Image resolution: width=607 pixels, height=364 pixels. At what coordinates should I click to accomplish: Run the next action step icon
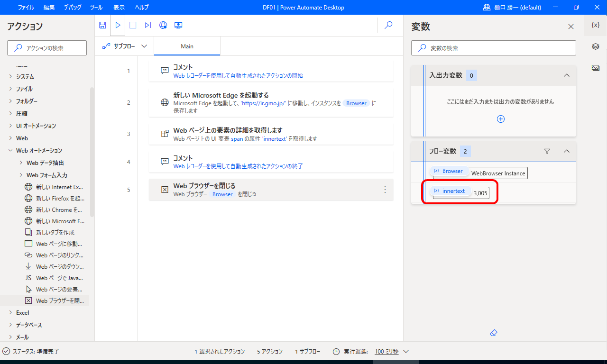pos(148,25)
